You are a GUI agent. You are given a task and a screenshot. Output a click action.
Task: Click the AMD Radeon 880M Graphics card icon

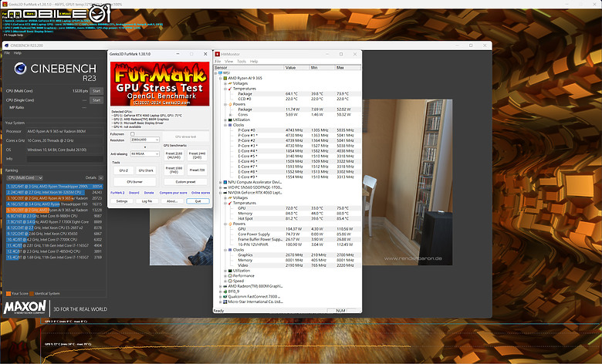pos(225,286)
